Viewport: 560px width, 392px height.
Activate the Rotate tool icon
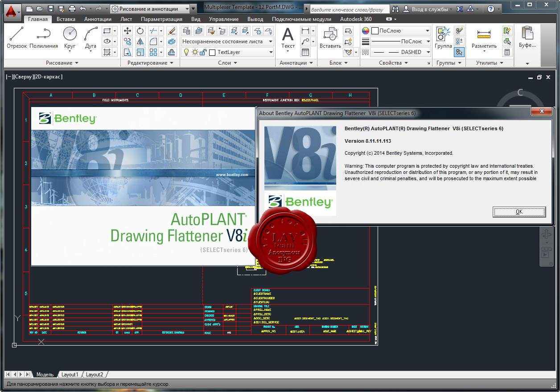click(x=140, y=31)
